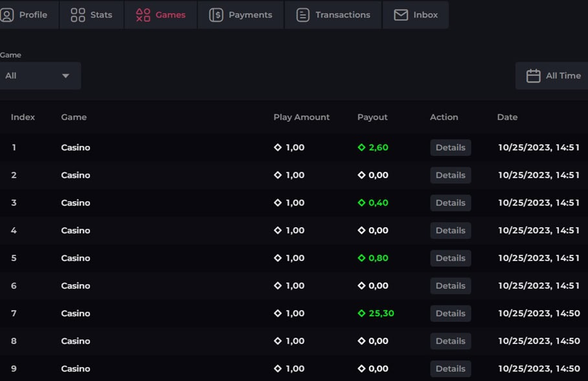Click the diamond icon by row 2 payout 0,00
The image size is (588, 381).
361,175
